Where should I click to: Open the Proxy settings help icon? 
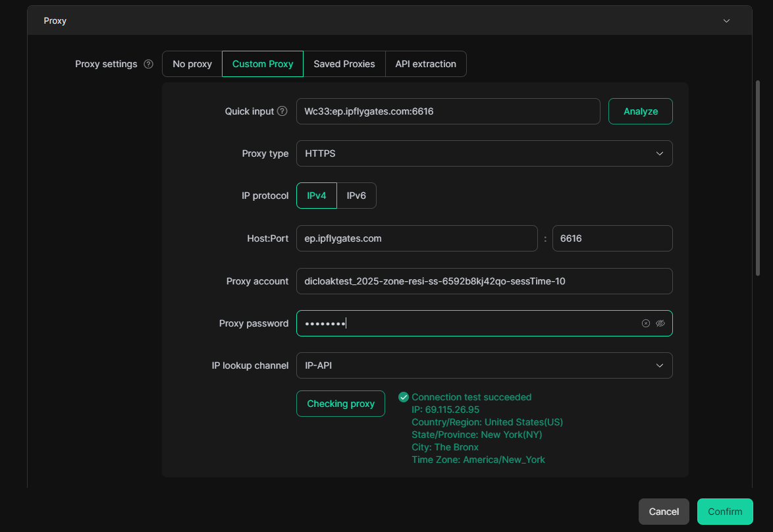[x=148, y=64]
